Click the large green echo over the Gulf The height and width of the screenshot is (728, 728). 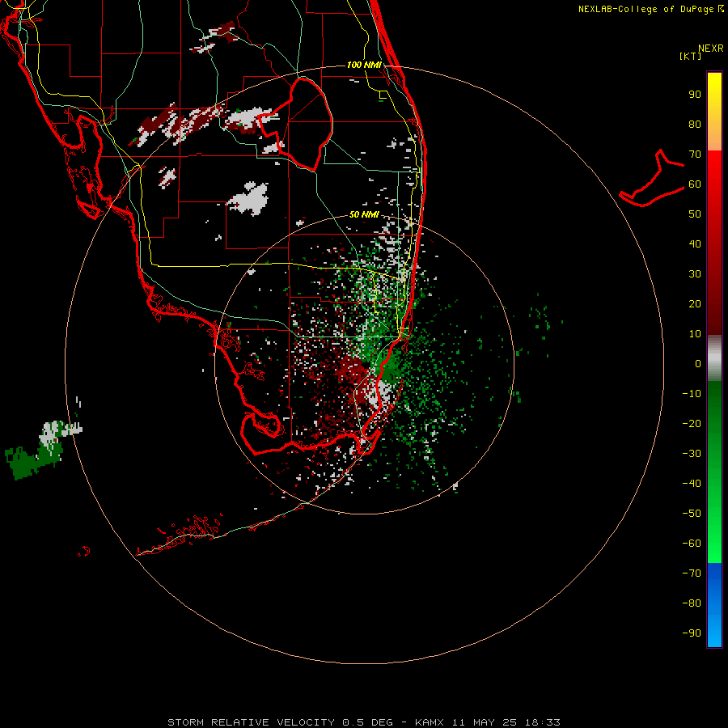[33, 457]
